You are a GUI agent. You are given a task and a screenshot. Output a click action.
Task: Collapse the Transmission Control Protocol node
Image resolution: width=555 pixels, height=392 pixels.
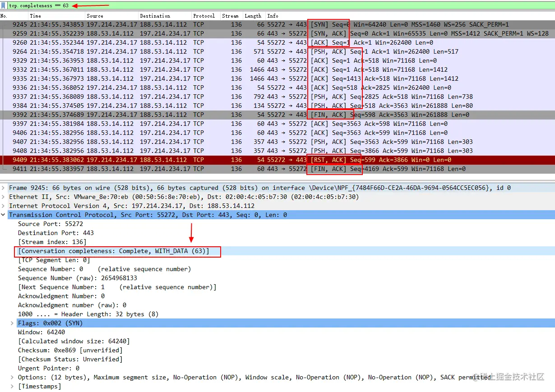pyautogui.click(x=4, y=215)
